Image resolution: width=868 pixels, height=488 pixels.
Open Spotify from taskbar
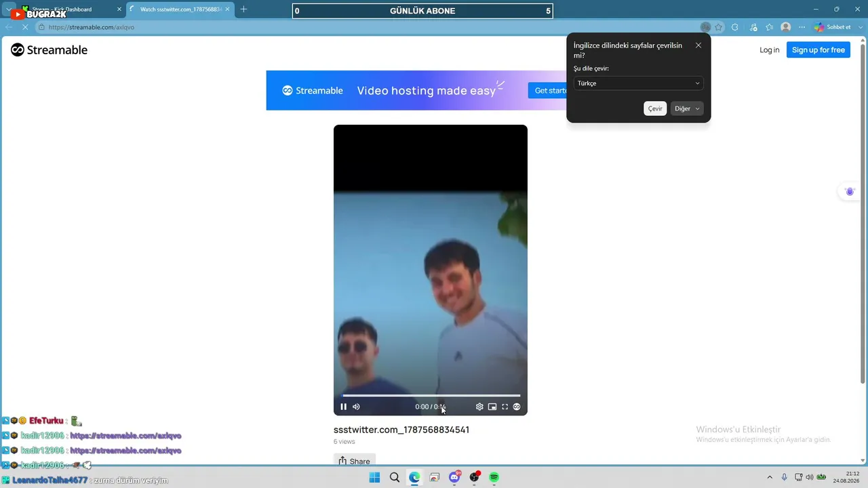pos(494,477)
